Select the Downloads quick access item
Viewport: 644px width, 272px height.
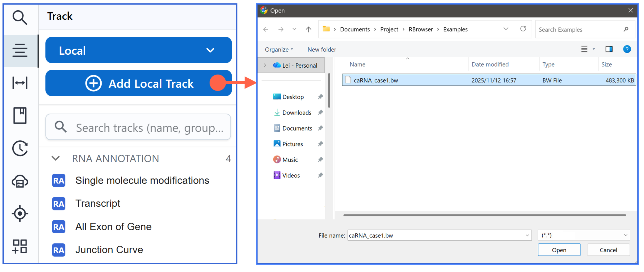point(297,113)
